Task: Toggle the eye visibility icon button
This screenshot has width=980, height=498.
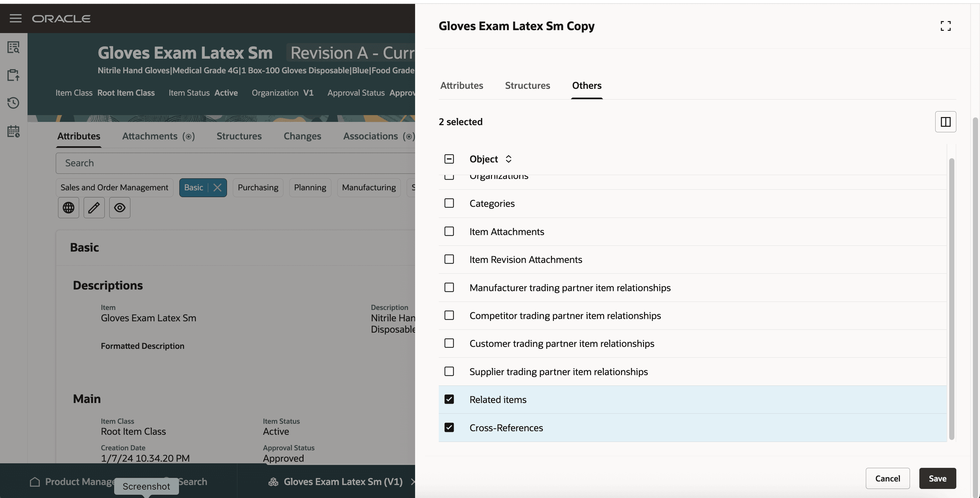Action: (x=120, y=208)
